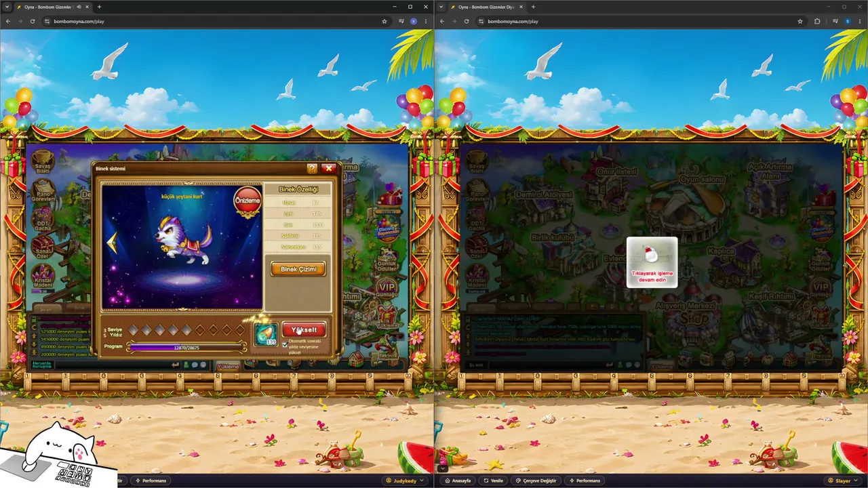Open Günlük Ödüller icon in right game window
The image size is (868, 488).
click(x=821, y=258)
